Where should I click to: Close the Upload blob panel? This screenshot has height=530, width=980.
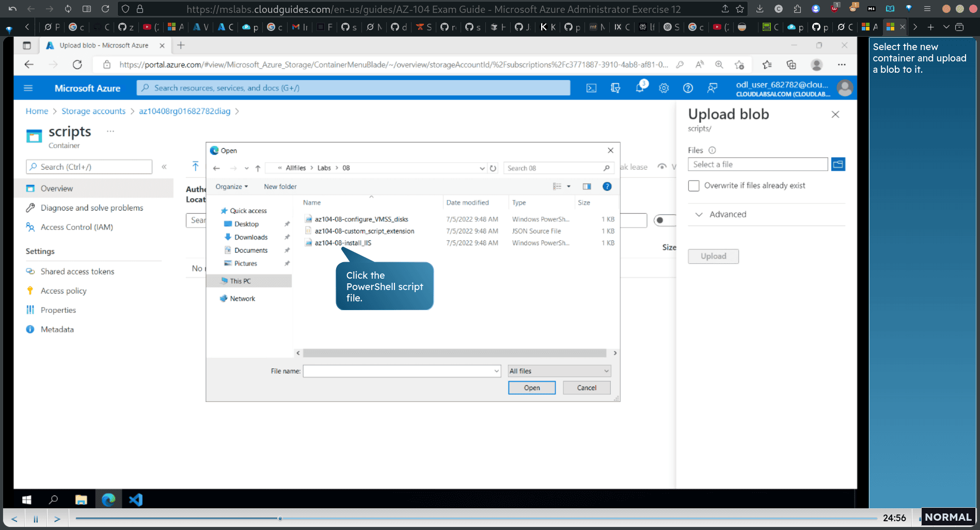tap(835, 115)
